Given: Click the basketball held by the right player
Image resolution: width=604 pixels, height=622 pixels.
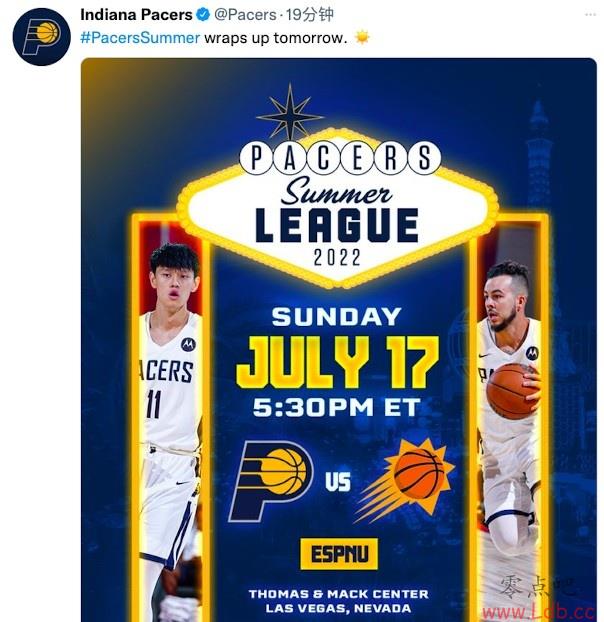Looking at the screenshot, I should point(511,390).
